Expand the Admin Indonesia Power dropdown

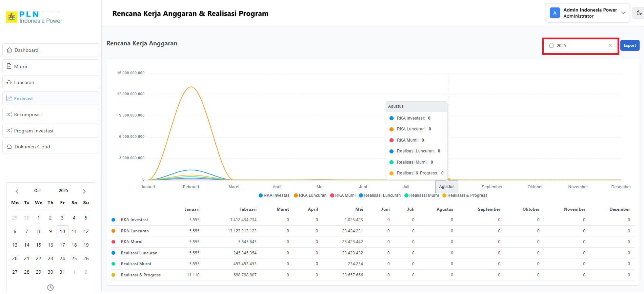point(623,13)
